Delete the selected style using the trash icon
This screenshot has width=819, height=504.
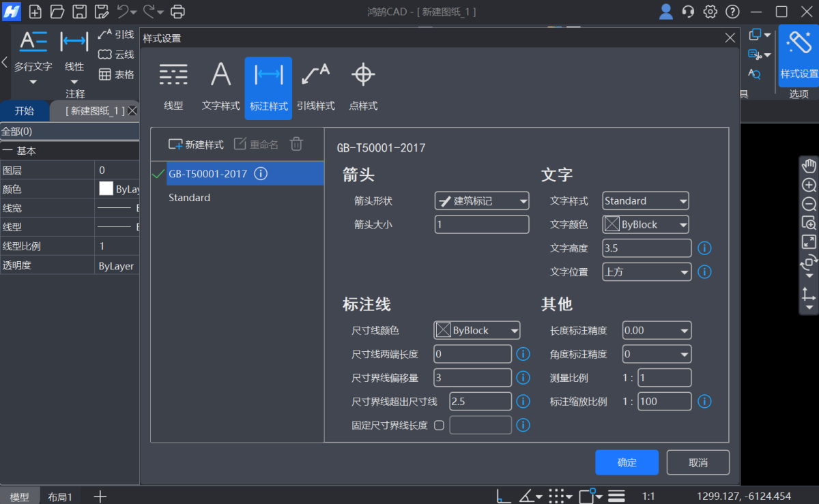tap(296, 144)
